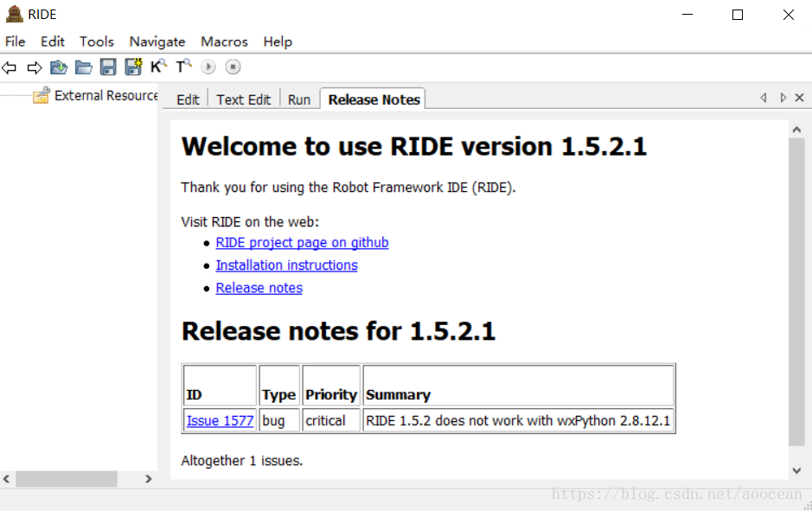Click 'Altogether 1 issues.' text
Viewport: 812px width, 511px height.
(242, 460)
